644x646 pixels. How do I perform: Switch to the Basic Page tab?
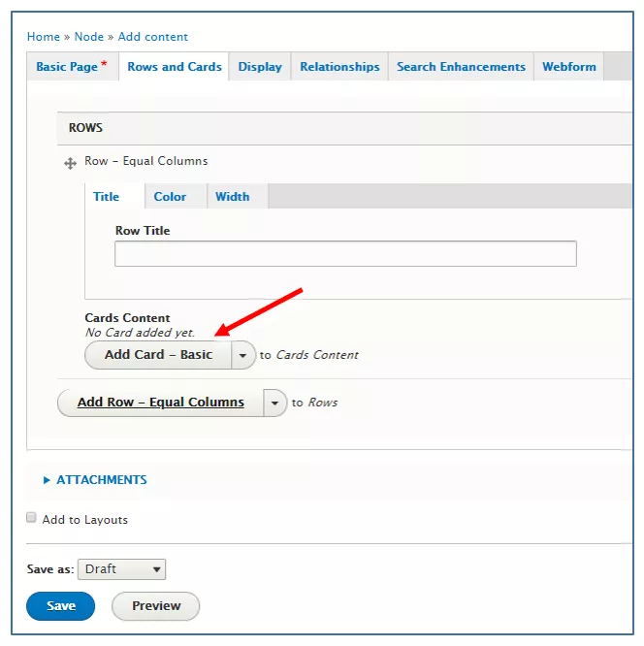73,66
